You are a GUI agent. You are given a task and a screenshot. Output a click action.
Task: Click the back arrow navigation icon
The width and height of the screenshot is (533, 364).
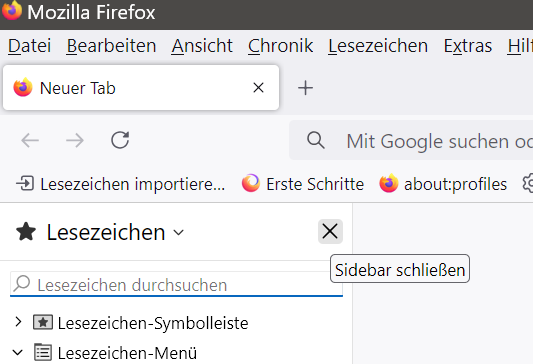pos(30,140)
